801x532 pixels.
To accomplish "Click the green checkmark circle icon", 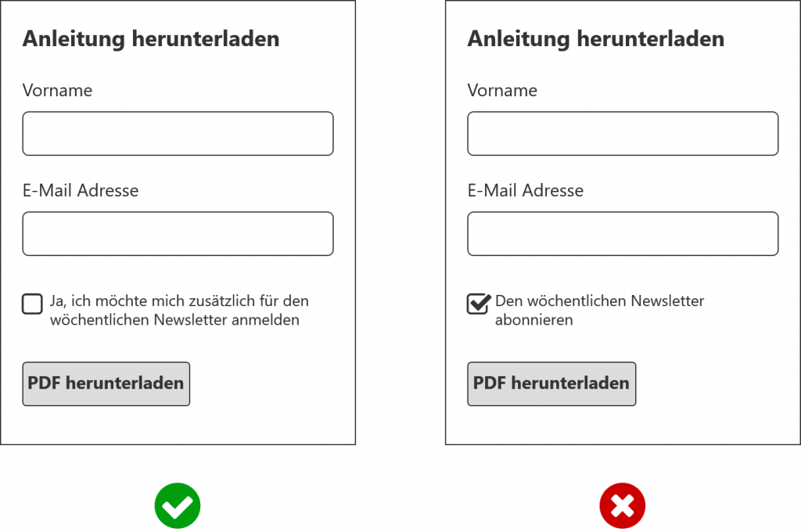I will coord(178,505).
